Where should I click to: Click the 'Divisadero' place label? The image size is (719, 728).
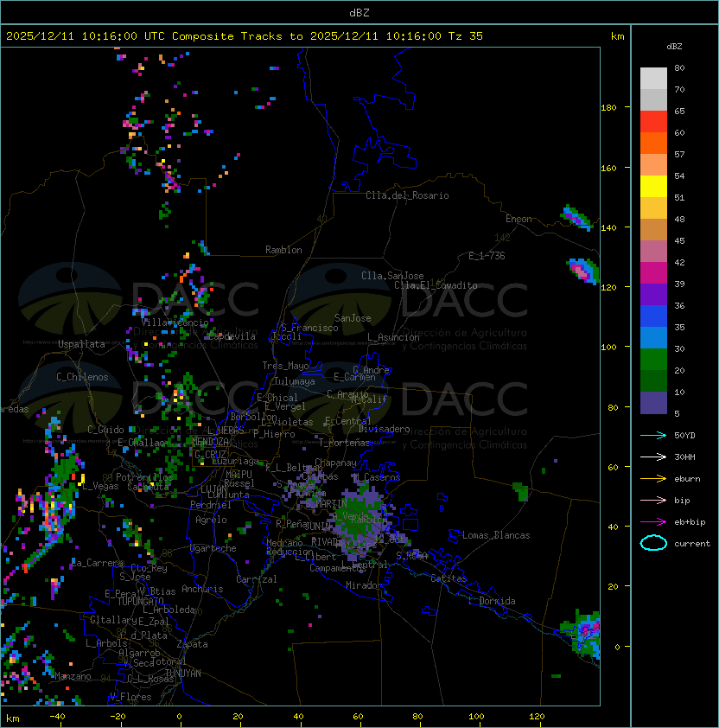tap(385, 429)
